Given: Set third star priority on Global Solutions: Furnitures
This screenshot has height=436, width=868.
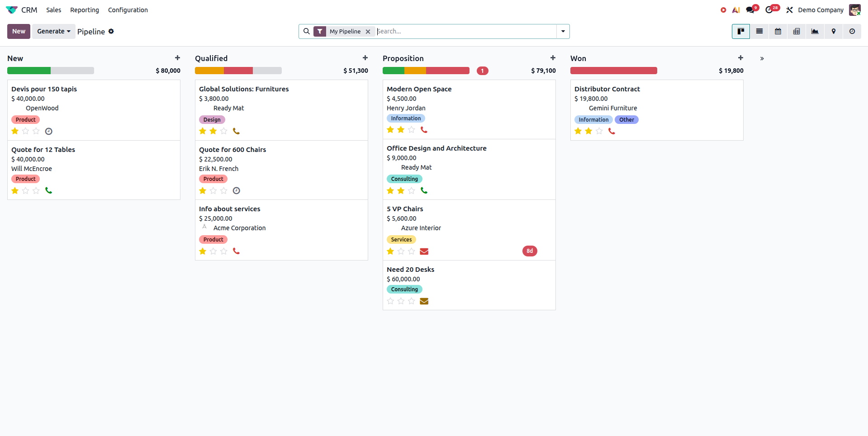Looking at the screenshot, I should [x=224, y=131].
